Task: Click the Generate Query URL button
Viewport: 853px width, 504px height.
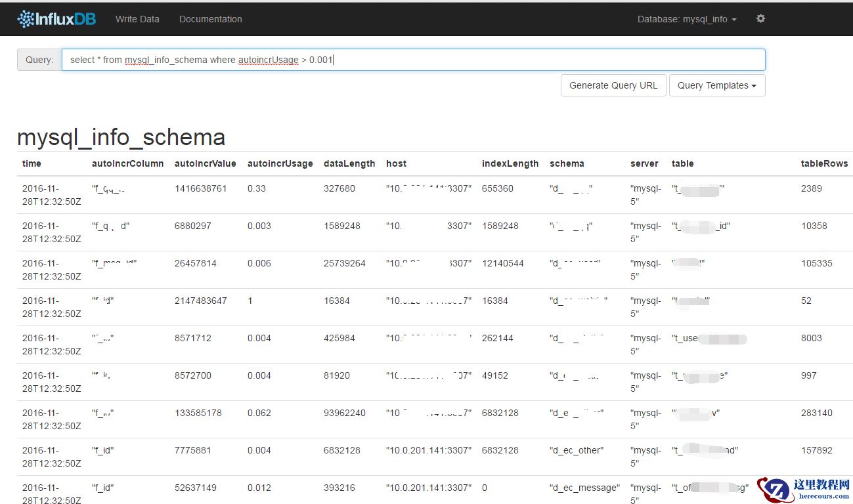Action: (613, 85)
